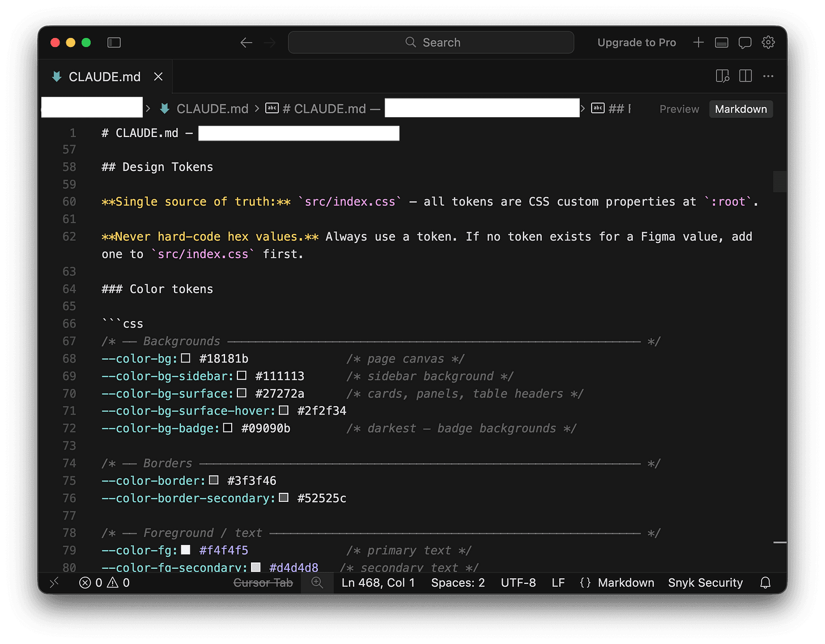
Task: Click the '## Design Tokens' heading text
Action: (x=158, y=167)
